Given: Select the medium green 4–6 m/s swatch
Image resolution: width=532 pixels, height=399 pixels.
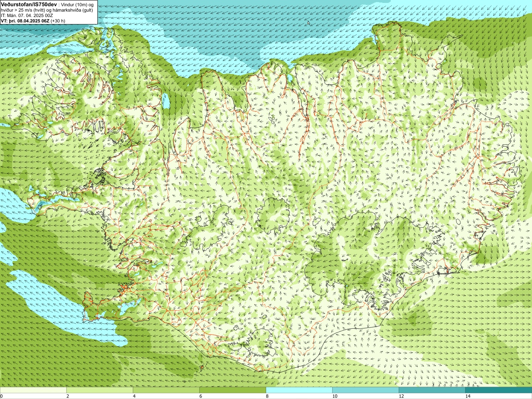Looking at the screenshot, I should tap(166, 390).
